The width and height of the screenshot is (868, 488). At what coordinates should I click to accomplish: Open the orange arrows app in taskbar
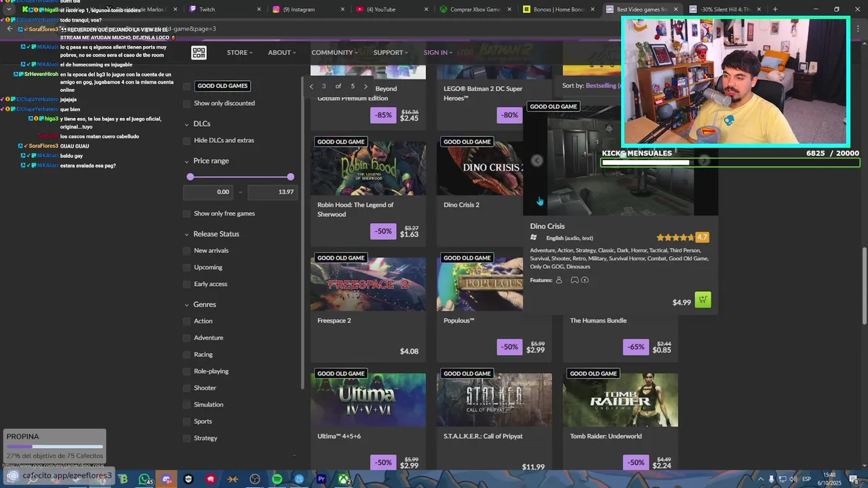(233, 479)
